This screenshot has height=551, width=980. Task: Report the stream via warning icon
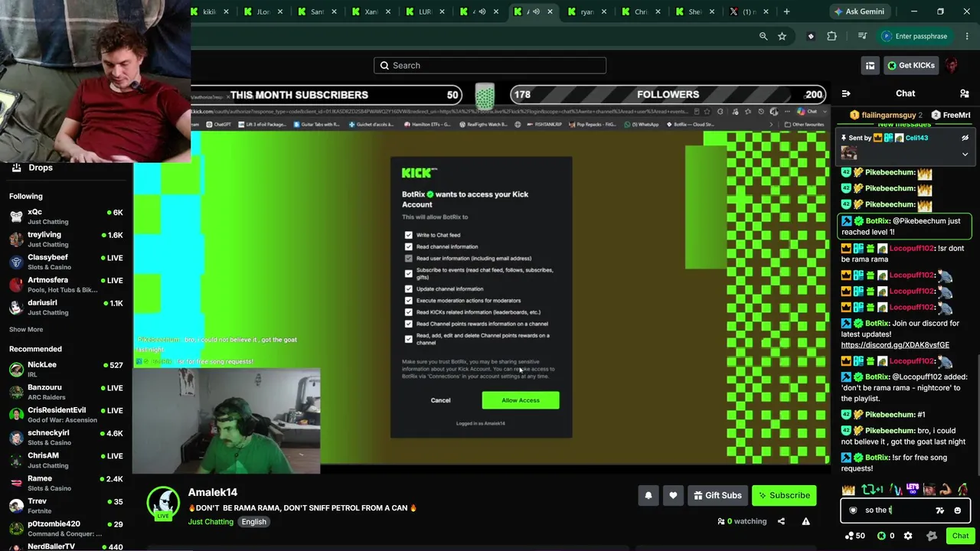(805, 521)
